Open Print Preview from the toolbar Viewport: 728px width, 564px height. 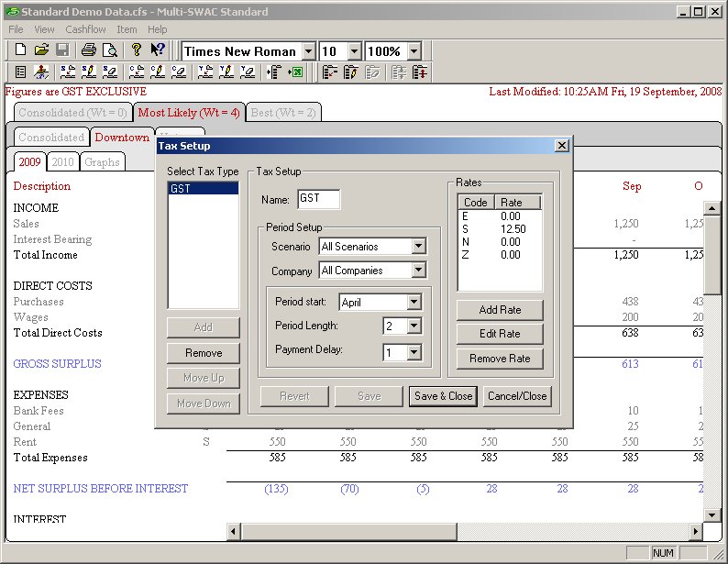click(x=109, y=50)
